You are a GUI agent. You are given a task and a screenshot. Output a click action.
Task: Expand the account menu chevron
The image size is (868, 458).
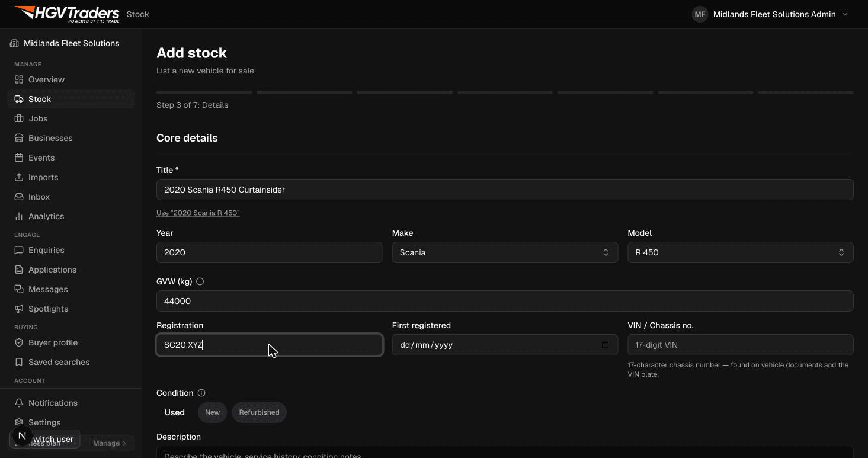845,14
